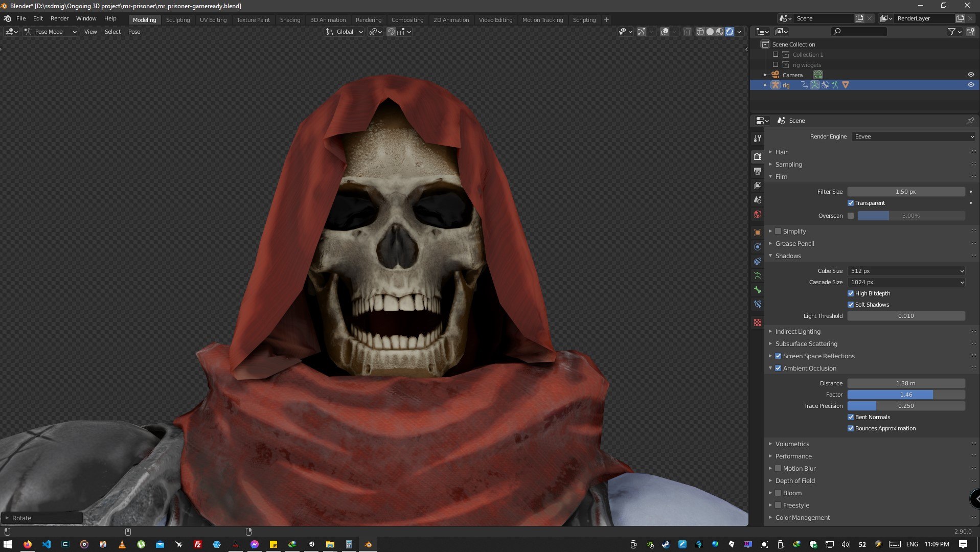
Task: Open the View Layer properties tab
Action: (x=758, y=186)
